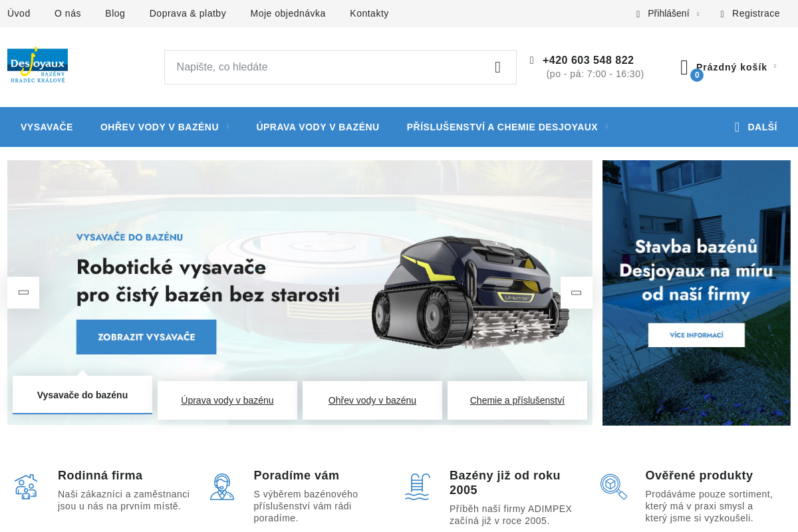Click phone number +420 603 548 822
This screenshot has width=798, height=532.
point(588,60)
